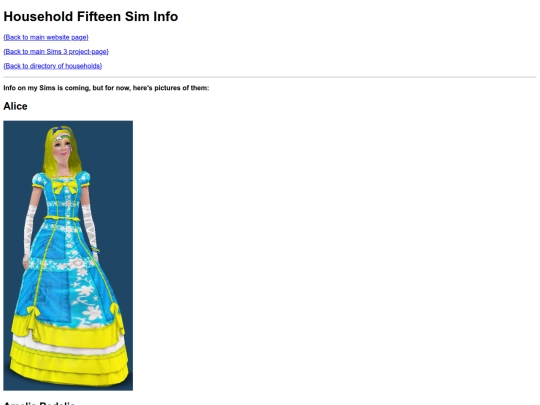This screenshot has height=405, width=540.
Task: Follow the Back to main Sims 3 project-page link
Action: 56,52
